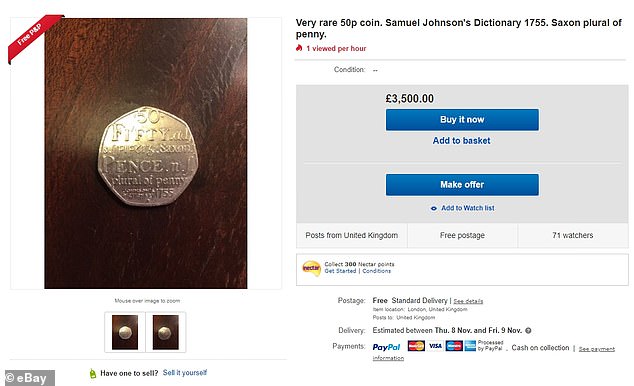Click the green sell tag icon

[93, 373]
